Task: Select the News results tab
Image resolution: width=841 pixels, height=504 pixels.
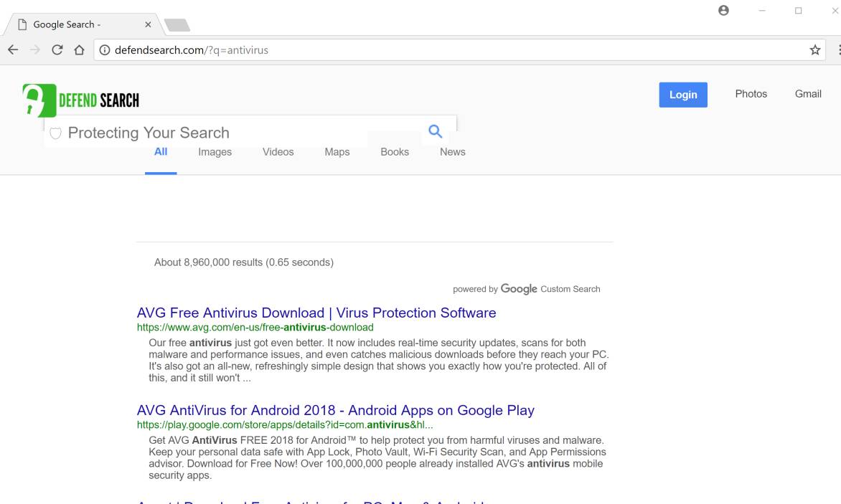Action: click(452, 152)
